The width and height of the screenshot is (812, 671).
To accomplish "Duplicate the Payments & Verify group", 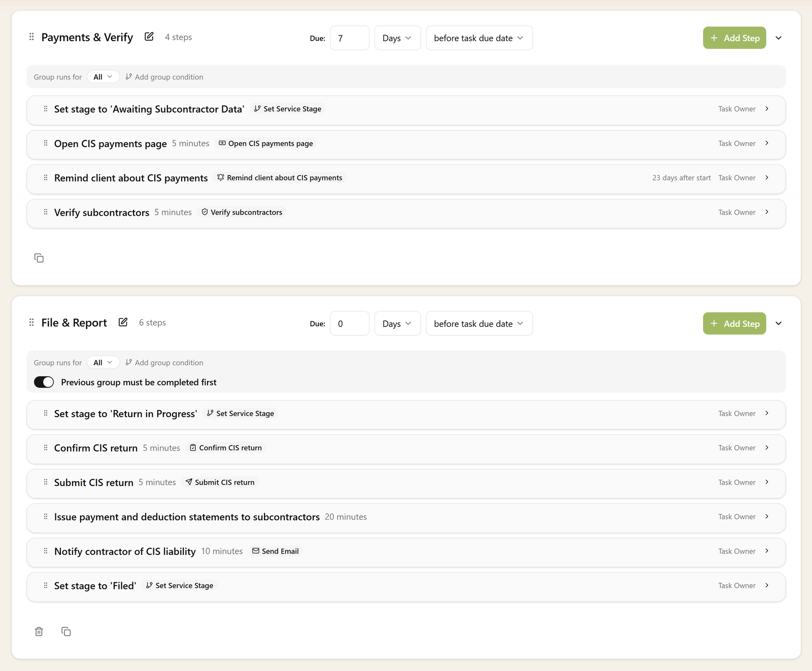I will pyautogui.click(x=39, y=258).
